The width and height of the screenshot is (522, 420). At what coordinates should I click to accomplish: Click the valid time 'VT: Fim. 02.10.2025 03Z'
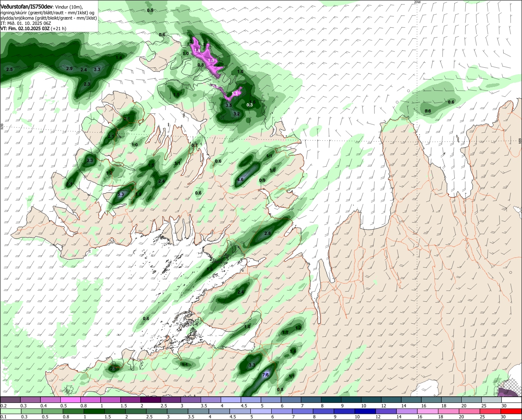pyautogui.click(x=25, y=29)
